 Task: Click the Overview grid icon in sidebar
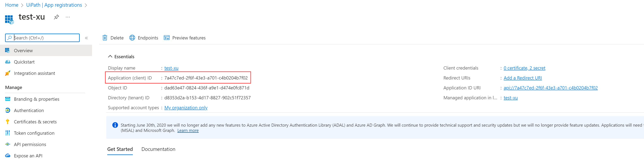tap(8, 50)
